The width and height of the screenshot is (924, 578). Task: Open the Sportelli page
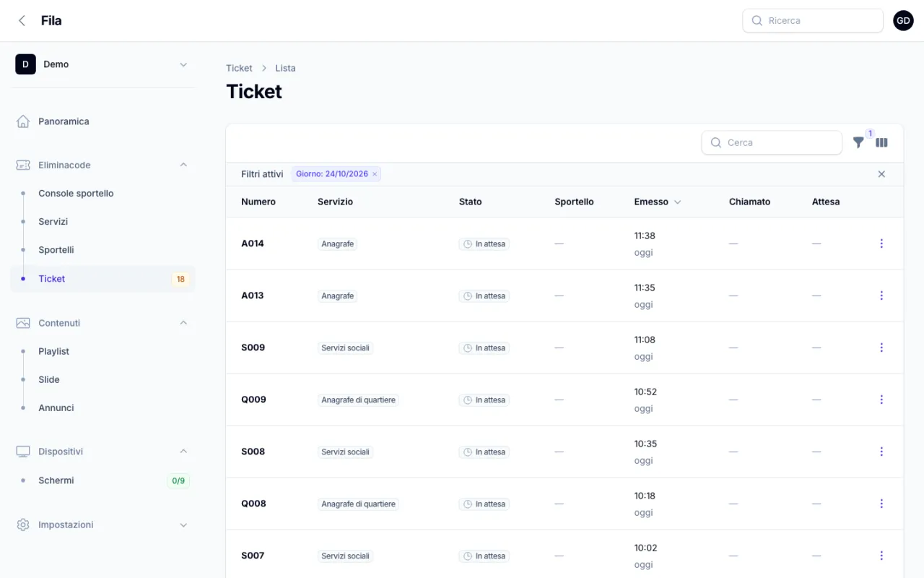click(x=103, y=250)
